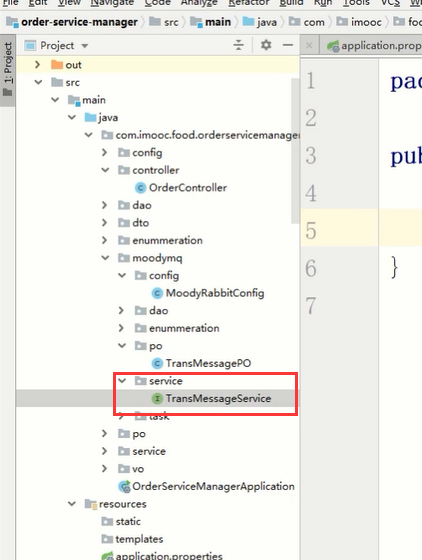Select the TransMessagePO tree item
This screenshot has width=422, height=560.
201,363
